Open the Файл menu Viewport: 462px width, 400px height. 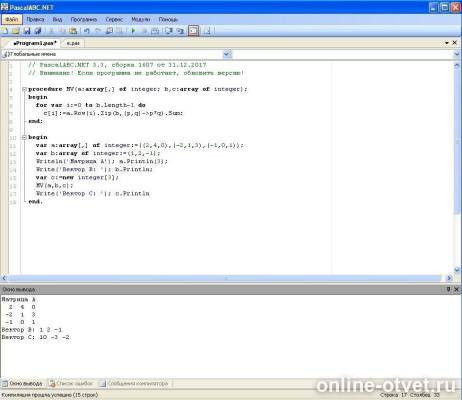click(12, 20)
